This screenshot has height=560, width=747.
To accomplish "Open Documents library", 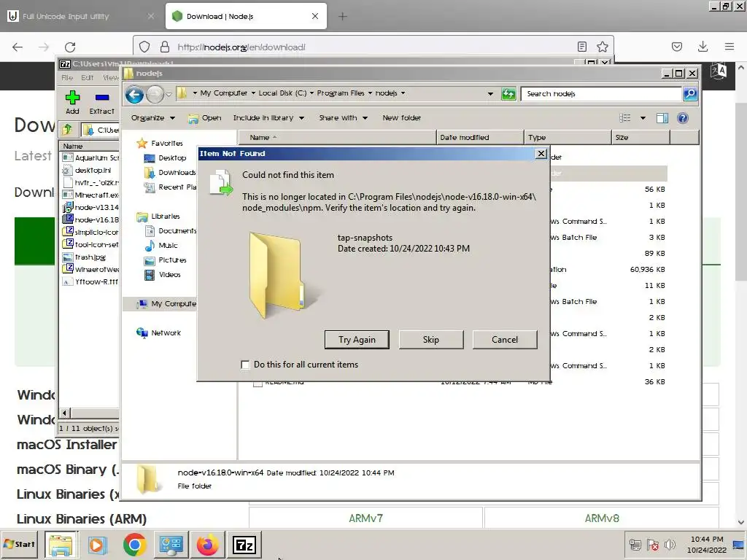I will click(x=170, y=231).
